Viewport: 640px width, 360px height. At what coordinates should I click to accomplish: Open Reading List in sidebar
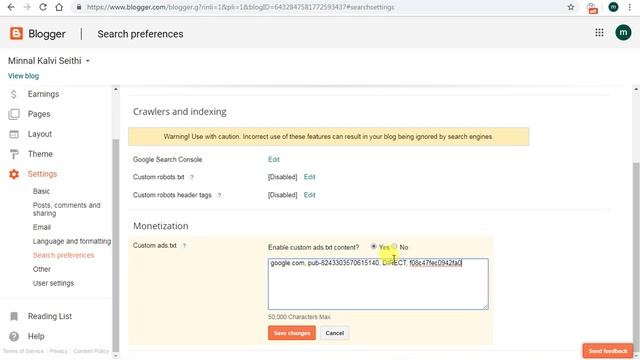(50, 316)
